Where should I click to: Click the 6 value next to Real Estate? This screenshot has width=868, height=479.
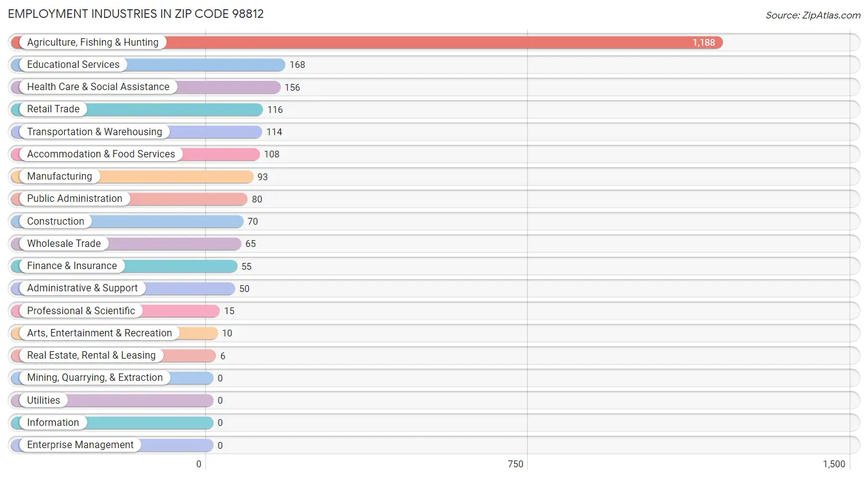[x=223, y=356]
